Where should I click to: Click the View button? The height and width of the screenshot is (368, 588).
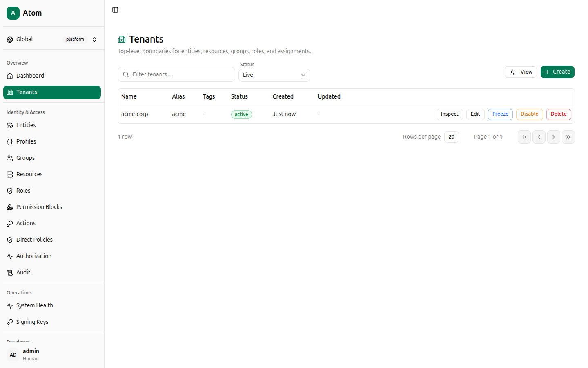click(521, 72)
